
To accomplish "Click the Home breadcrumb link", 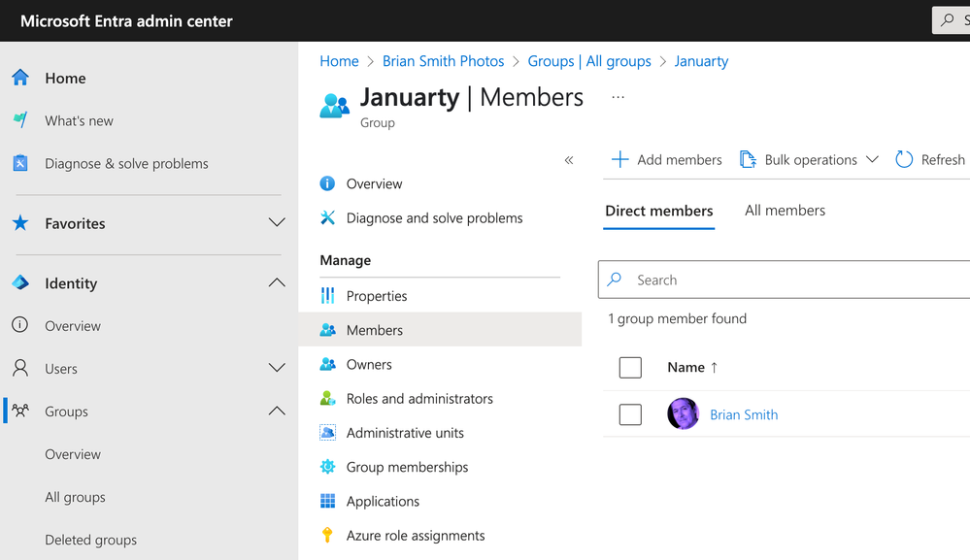I will [x=339, y=61].
